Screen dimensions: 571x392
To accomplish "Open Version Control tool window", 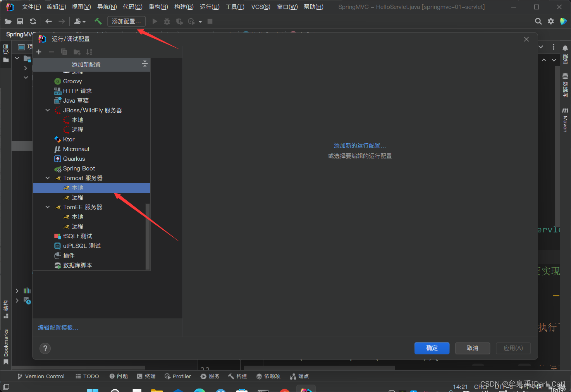I will click(41, 377).
